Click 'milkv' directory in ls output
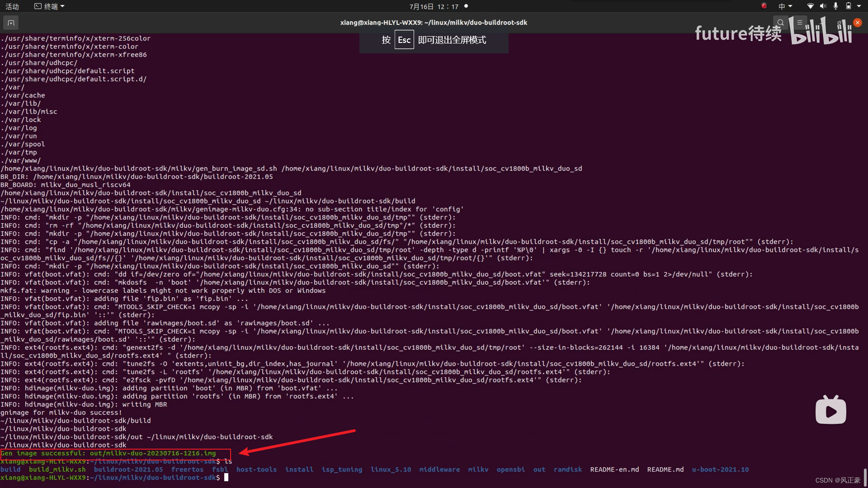868x488 pixels. [478, 469]
